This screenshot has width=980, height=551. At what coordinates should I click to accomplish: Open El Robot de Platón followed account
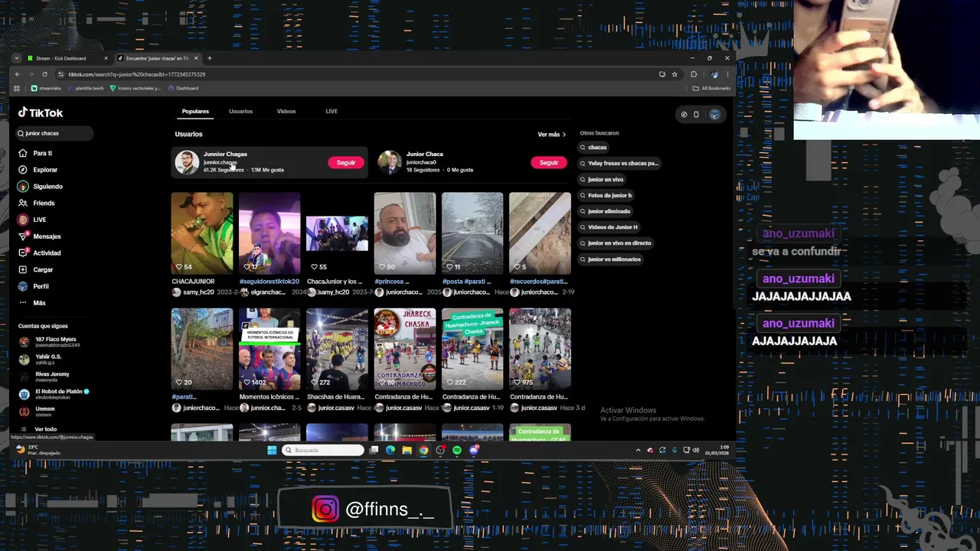pyautogui.click(x=54, y=394)
